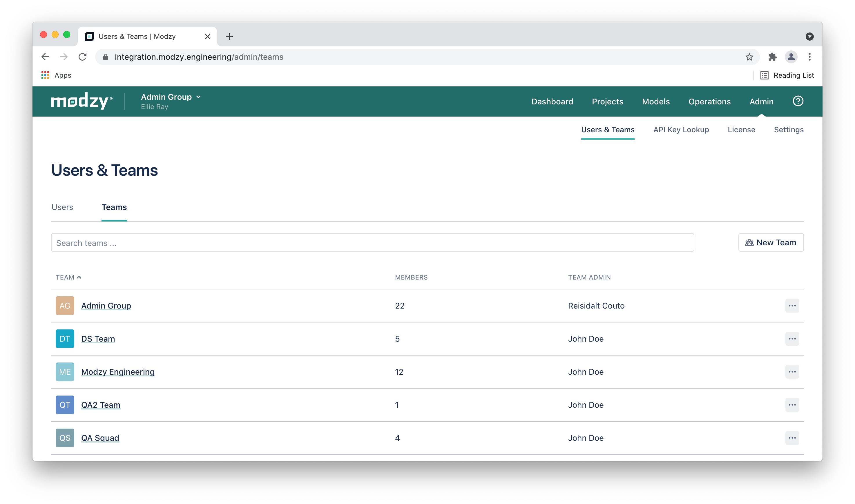Focus the Search teams input field
Viewport: 855px width, 504px height.
coord(372,242)
